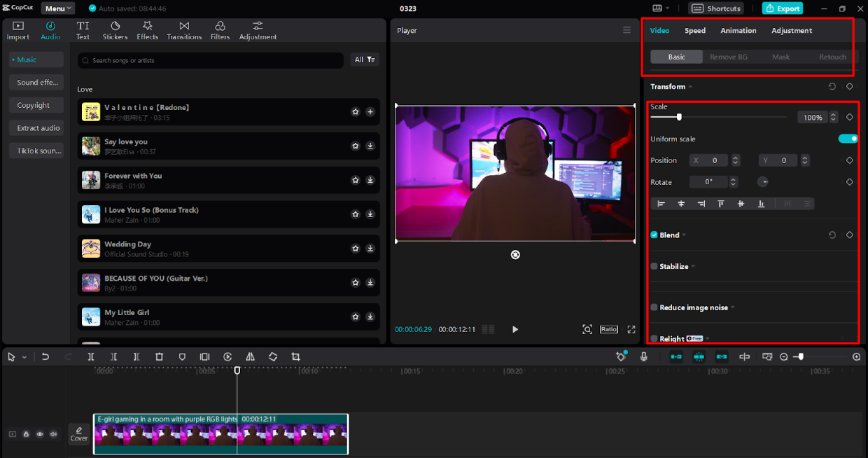Click the Scale slider handle

click(679, 117)
